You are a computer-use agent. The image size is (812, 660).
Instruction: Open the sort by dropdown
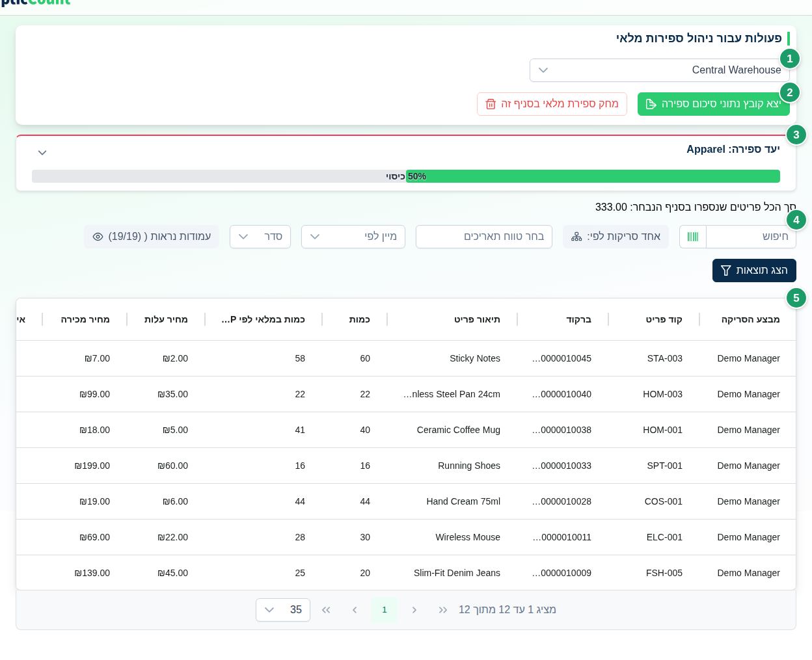pyautogui.click(x=353, y=237)
